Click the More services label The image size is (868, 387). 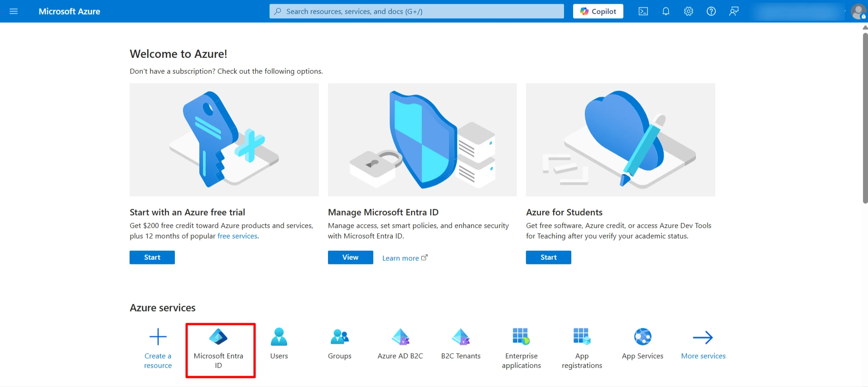click(703, 356)
